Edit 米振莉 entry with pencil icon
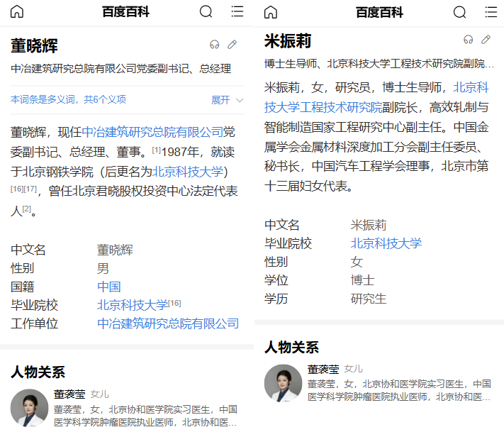 tap(486, 40)
